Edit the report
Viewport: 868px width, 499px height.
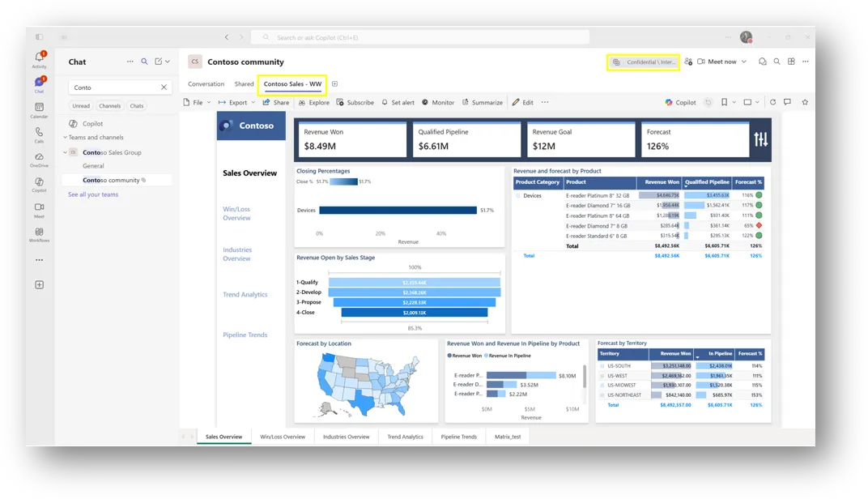(x=522, y=102)
